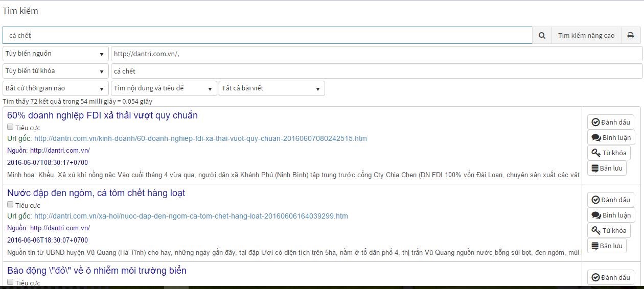Expand the 'Tùy biến nguồn' dropdown
Screen dimensions: 644x289
[x=55, y=54]
